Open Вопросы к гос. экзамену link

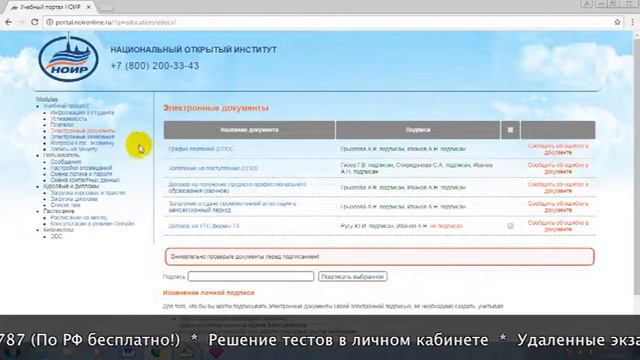click(82, 143)
